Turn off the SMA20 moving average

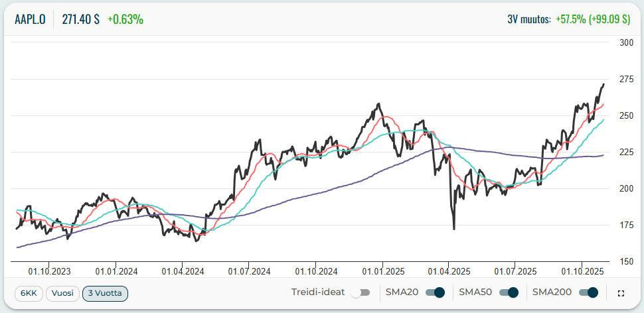click(x=435, y=292)
